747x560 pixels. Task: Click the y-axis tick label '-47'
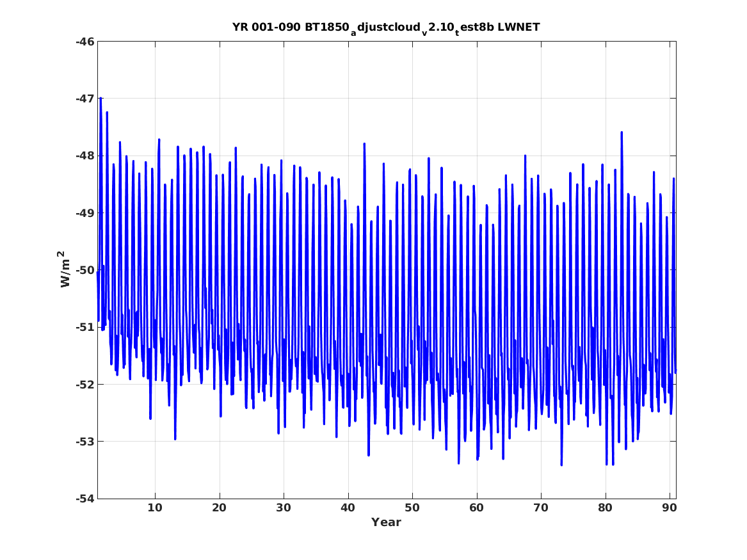point(84,99)
